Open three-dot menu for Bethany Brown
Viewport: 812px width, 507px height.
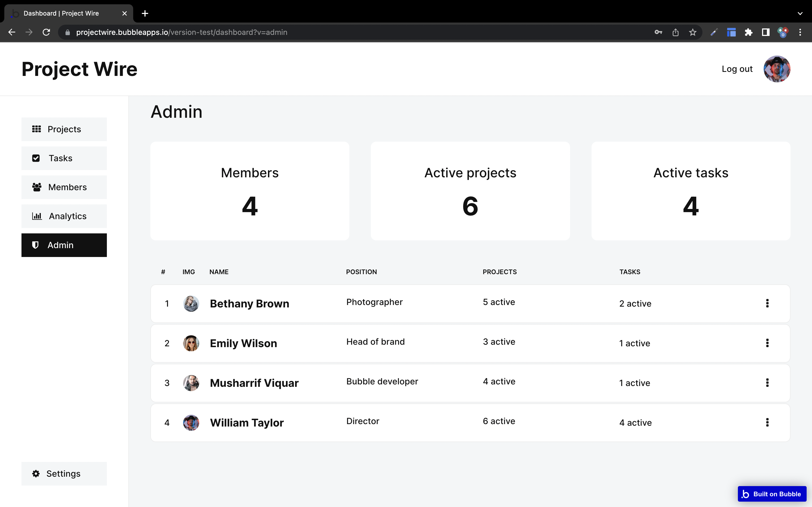coord(767,303)
